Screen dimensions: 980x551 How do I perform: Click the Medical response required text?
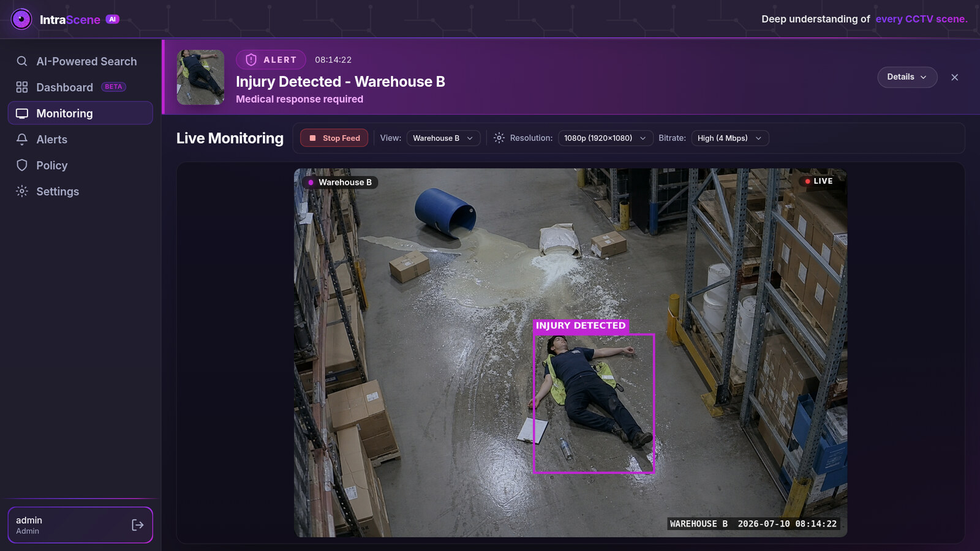(300, 99)
